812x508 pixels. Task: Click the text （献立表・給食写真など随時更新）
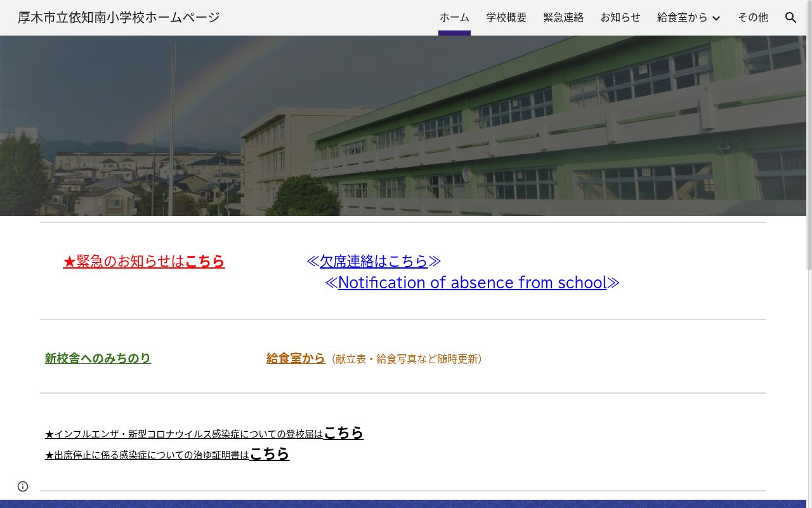click(406, 359)
